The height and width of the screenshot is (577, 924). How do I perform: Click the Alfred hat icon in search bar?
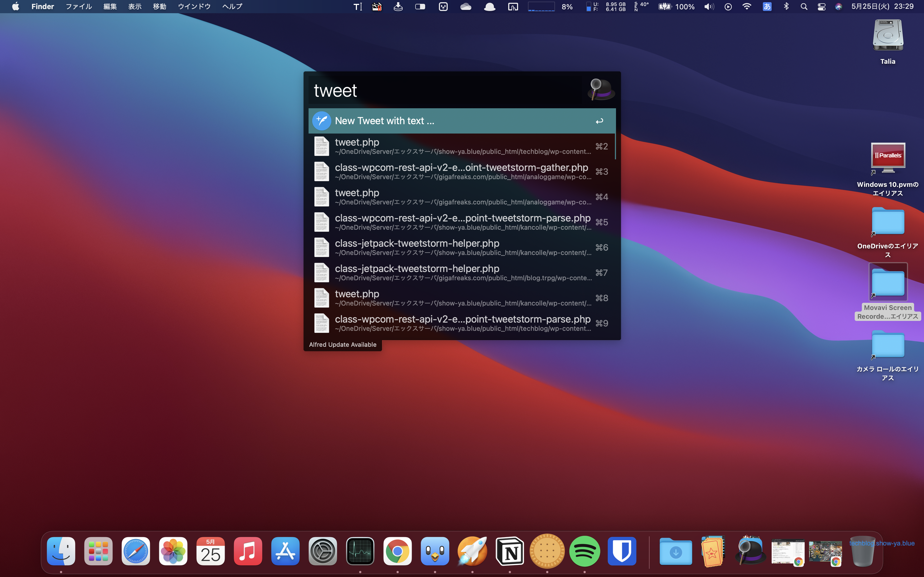601,90
